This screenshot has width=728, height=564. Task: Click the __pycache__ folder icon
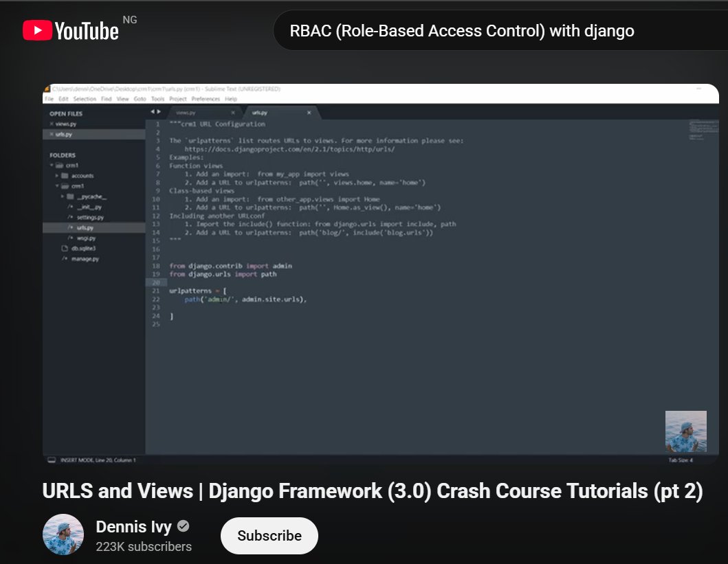click(71, 196)
